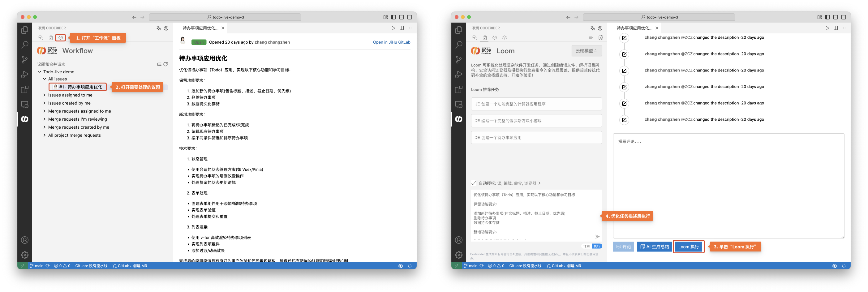Toggle secondary sidebar in the right window title bar
Image resolution: width=868 pixels, height=292 pixels.
tap(843, 17)
